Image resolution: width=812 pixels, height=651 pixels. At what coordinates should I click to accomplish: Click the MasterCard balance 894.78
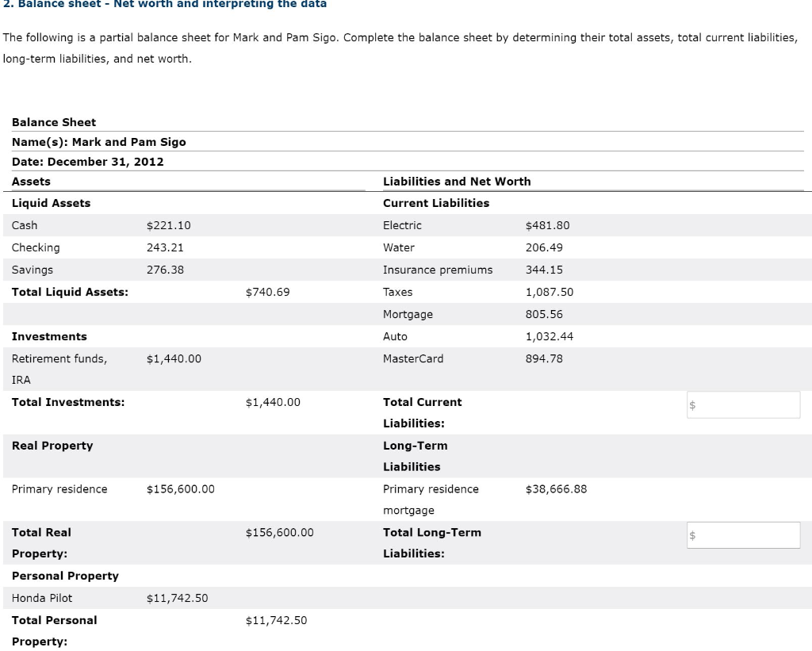coord(542,358)
